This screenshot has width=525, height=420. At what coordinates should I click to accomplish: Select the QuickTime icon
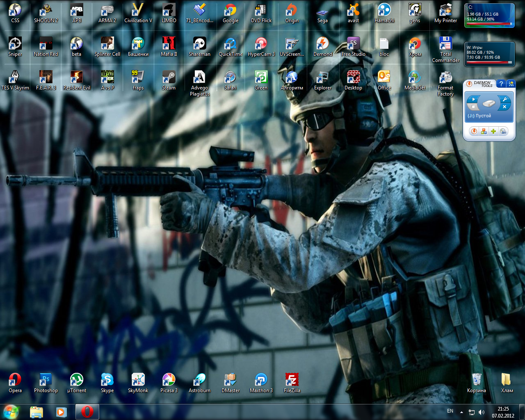click(231, 47)
